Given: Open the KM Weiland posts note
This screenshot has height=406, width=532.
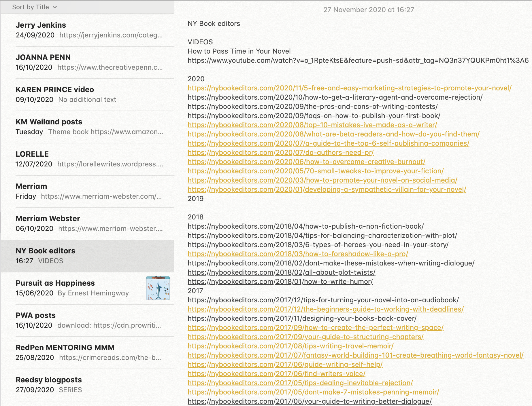Looking at the screenshot, I should tap(88, 127).
